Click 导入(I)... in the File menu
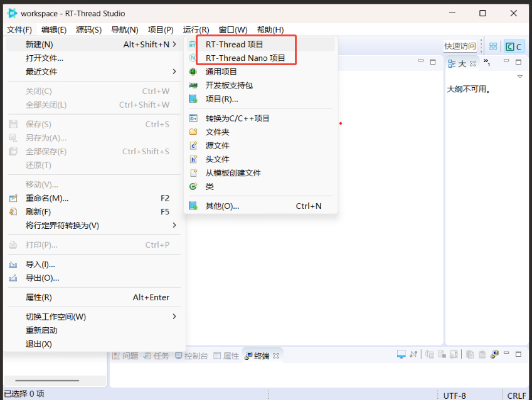 [x=40, y=265]
